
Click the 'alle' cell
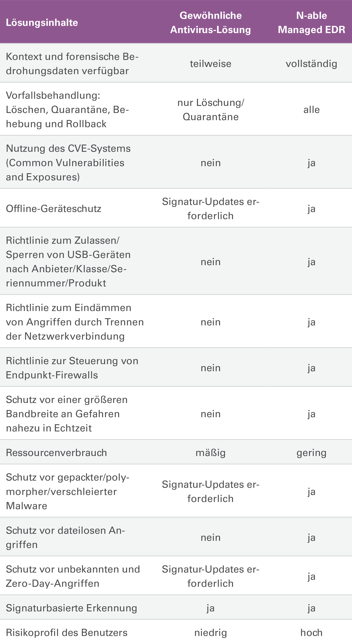point(312,110)
